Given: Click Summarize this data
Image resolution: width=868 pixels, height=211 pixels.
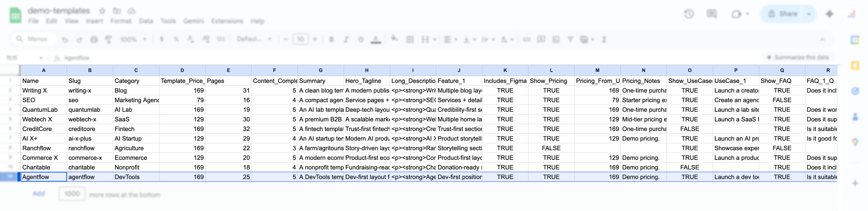Looking at the screenshot, I should tap(797, 57).
